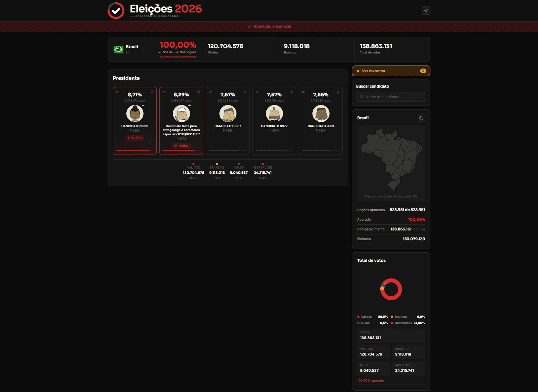Viewport: 538px width, 392px height.
Task: Click '120.704.576' Válidos figure in top bar
Action: pyautogui.click(x=225, y=46)
